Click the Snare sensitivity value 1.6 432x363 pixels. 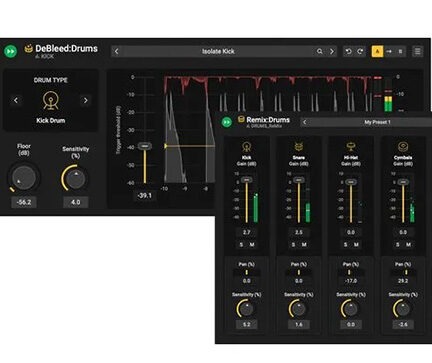point(299,324)
